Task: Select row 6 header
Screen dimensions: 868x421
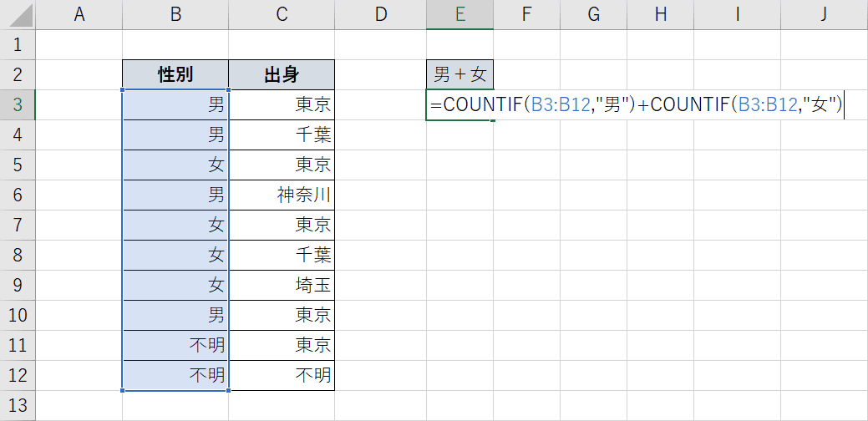Action: tap(18, 195)
